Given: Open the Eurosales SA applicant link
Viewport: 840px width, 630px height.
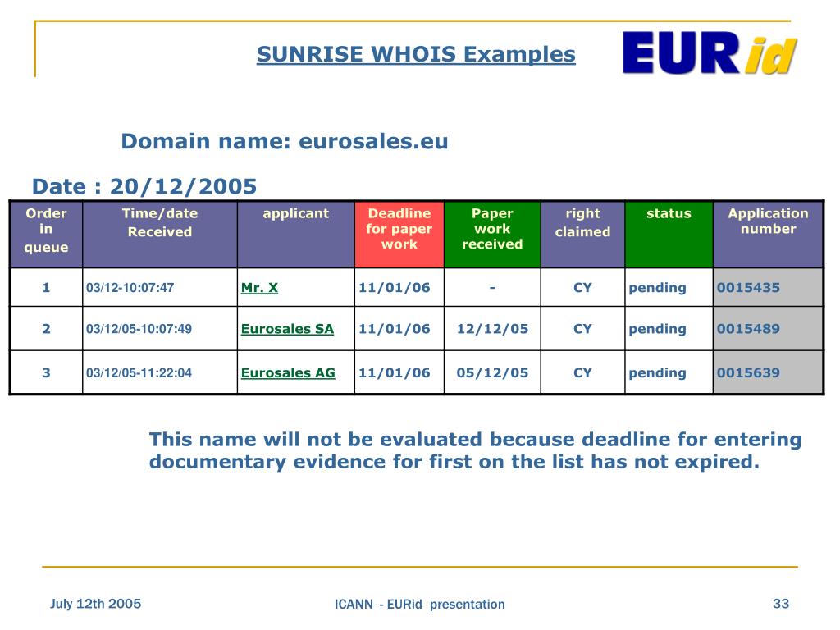Looking at the screenshot, I should 287,329.
